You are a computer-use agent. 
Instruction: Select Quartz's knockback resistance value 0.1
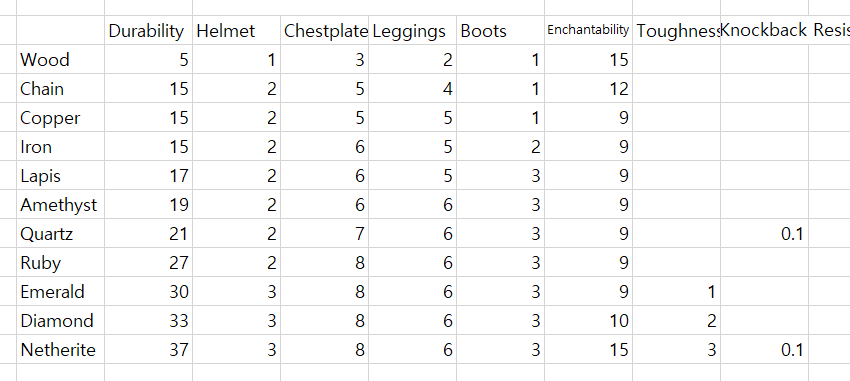click(764, 234)
